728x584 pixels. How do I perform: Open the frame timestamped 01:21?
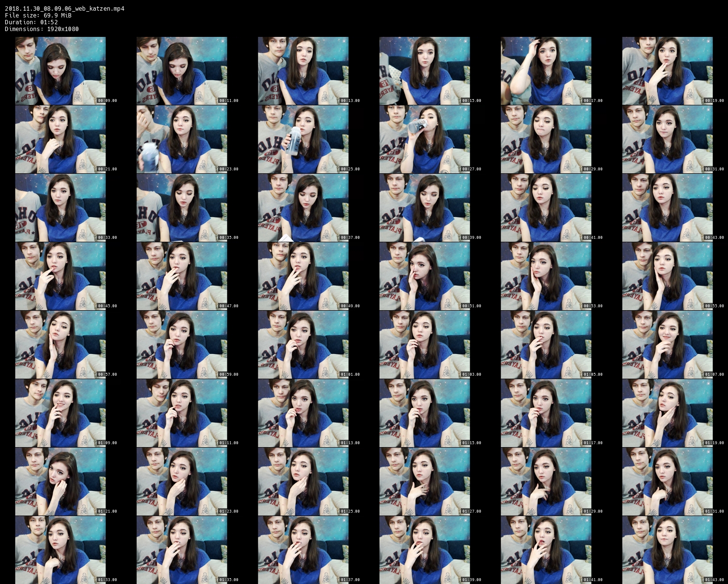60,482
